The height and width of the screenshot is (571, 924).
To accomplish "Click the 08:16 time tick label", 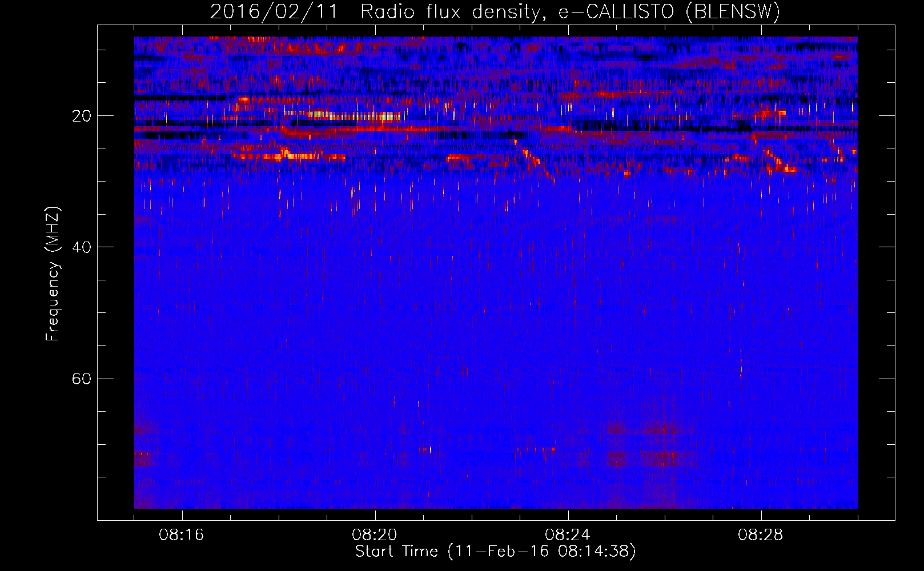I will pos(182,535).
